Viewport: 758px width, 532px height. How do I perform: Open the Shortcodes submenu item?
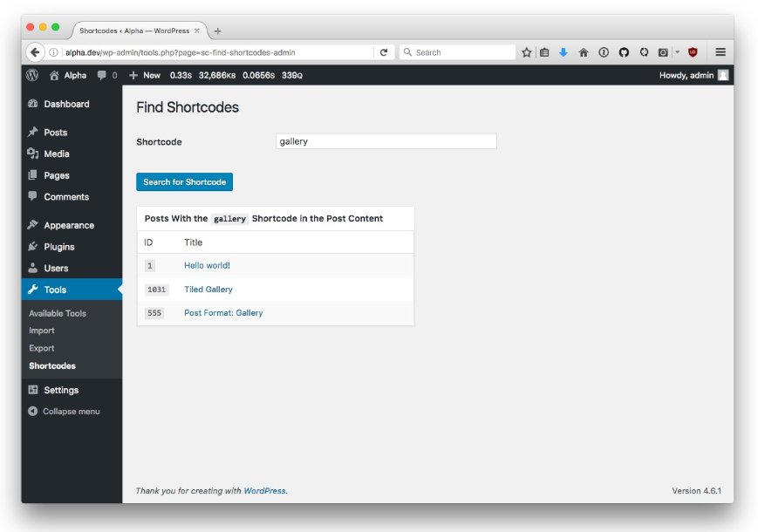tap(52, 365)
